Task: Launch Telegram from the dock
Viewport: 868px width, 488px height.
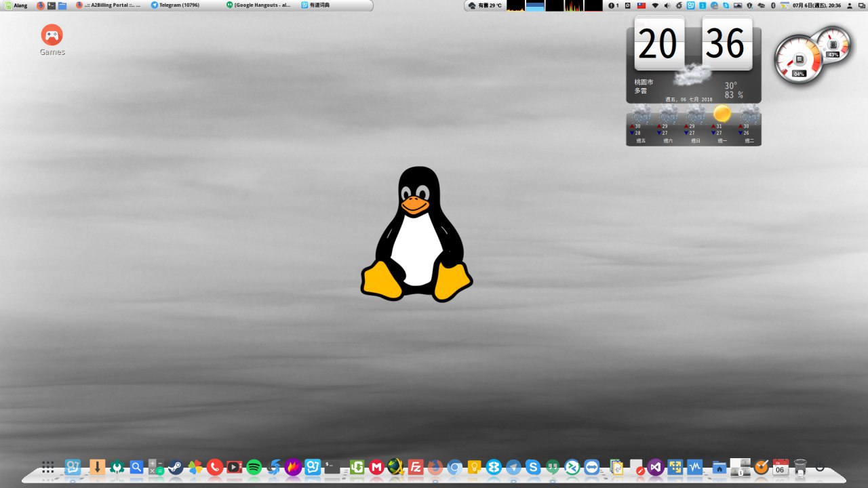Action: coord(513,466)
